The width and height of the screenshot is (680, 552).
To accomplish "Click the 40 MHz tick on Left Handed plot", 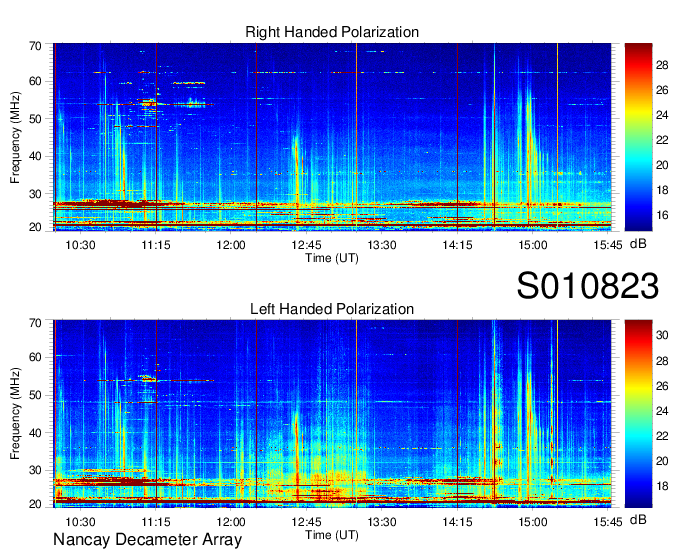I will pyautogui.click(x=35, y=433).
